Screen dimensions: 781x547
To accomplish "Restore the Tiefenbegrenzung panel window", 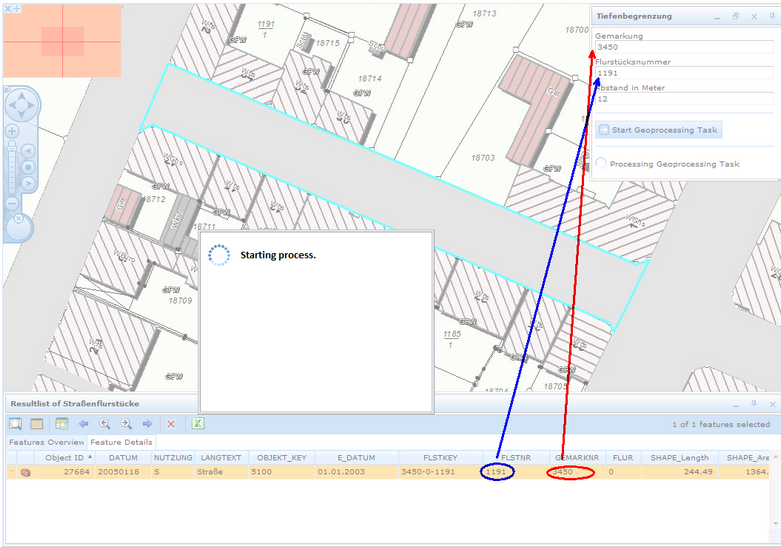I will tap(736, 16).
